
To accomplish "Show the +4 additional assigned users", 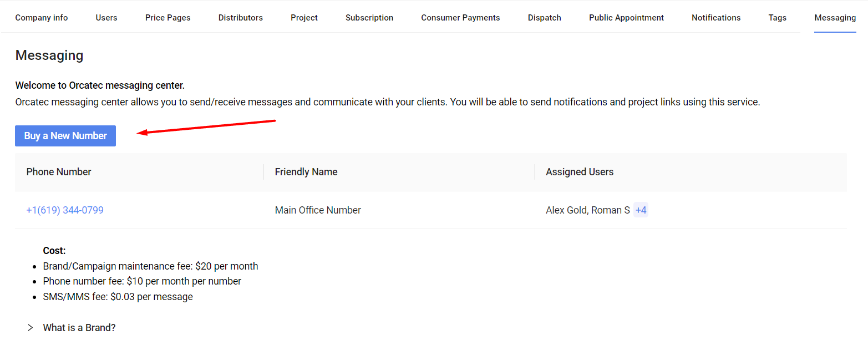I will click(x=641, y=210).
